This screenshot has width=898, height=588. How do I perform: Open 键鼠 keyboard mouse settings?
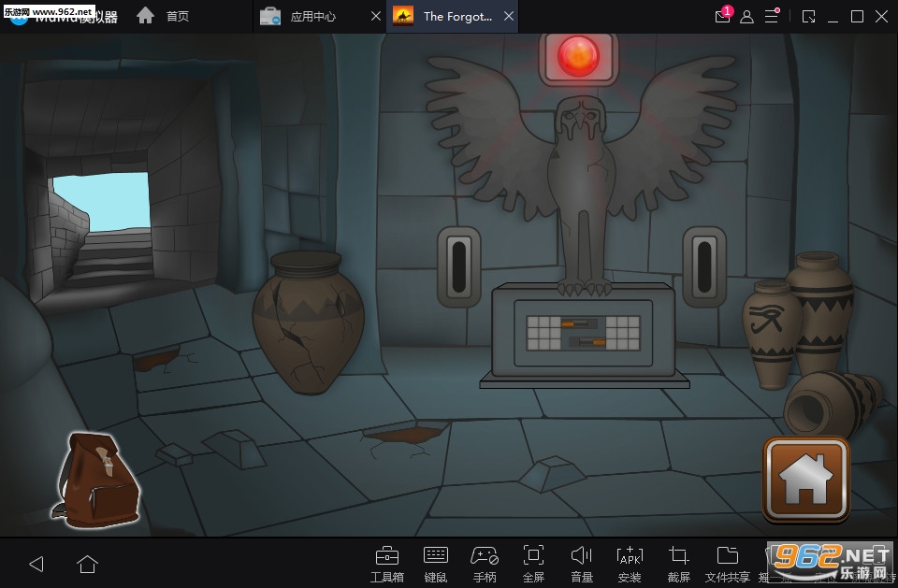[435, 564]
